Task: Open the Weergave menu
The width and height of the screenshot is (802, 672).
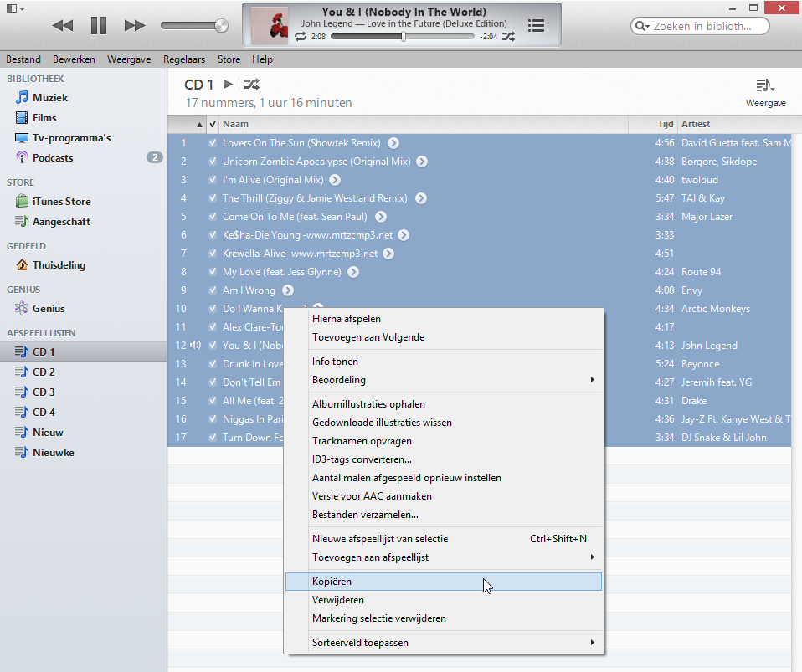Action: pos(129,59)
